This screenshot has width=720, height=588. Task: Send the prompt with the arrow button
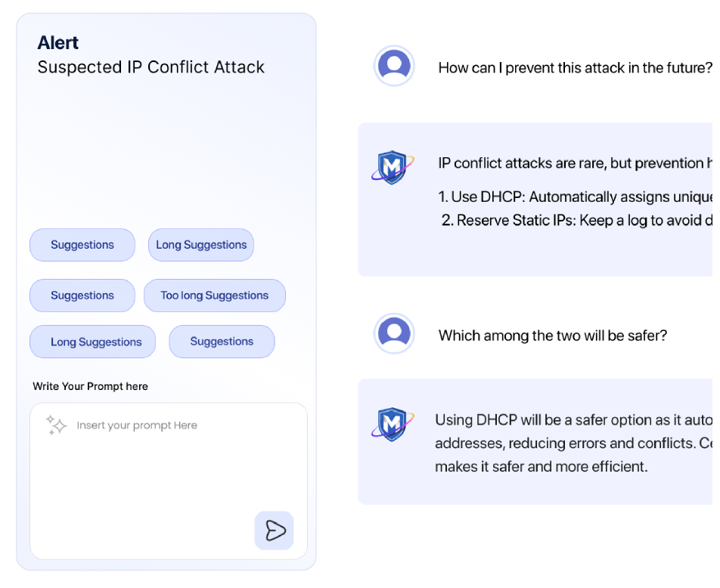[274, 530]
